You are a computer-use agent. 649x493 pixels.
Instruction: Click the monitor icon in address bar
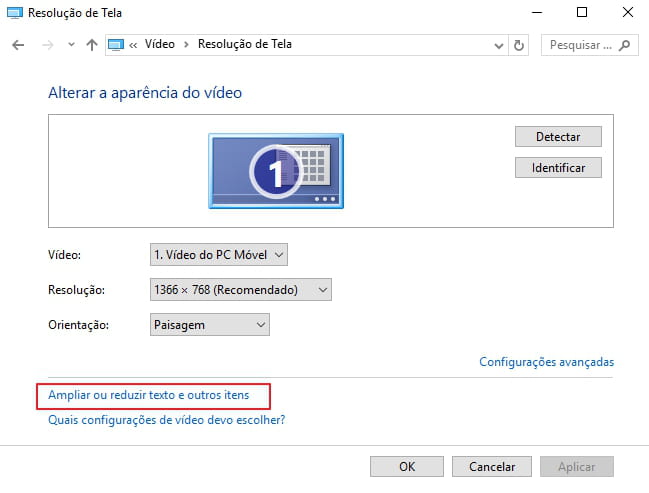click(x=116, y=45)
